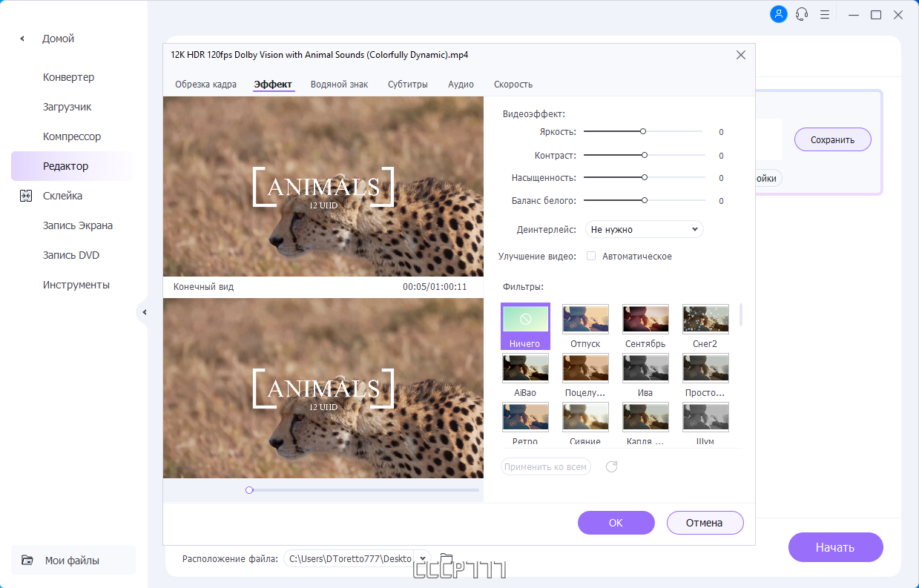Viewport: 919px width, 588px height.
Task: Click the filters list scrollbar
Action: [740, 314]
